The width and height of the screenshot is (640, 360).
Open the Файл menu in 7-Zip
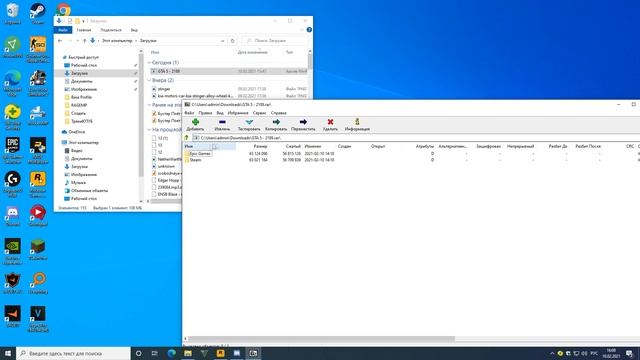[x=189, y=113]
